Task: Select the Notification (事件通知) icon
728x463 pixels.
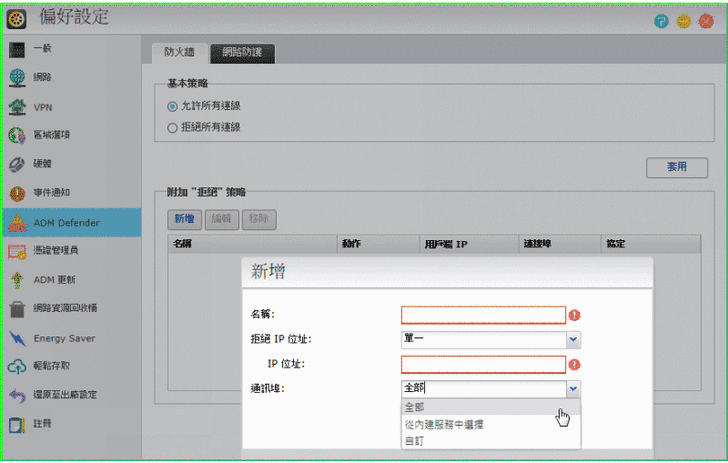Action: coord(17,193)
